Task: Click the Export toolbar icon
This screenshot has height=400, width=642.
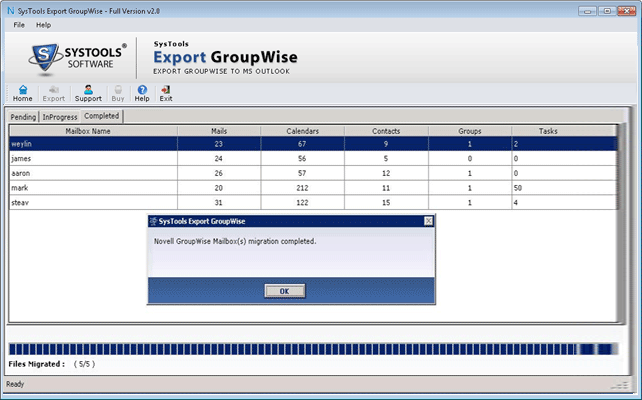Action: click(x=54, y=93)
